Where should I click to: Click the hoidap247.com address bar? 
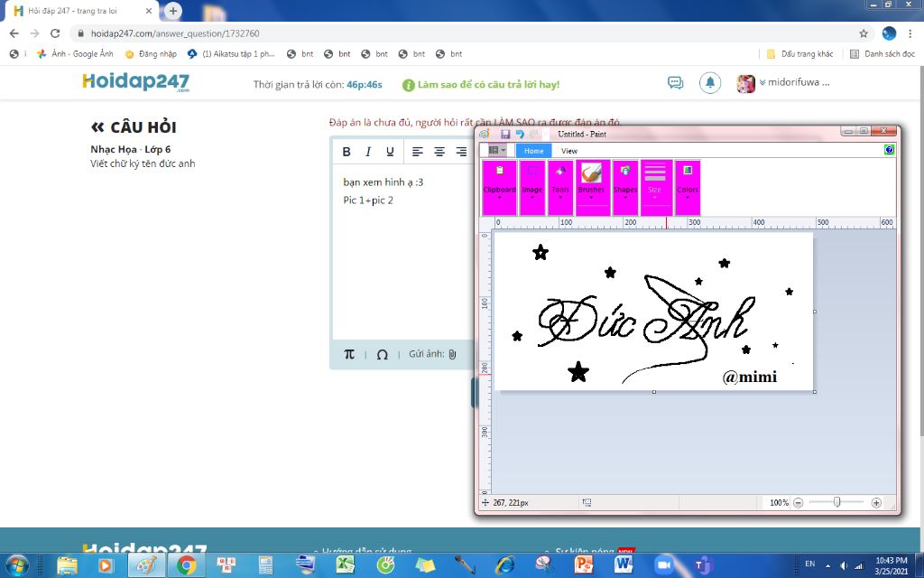(x=466, y=33)
